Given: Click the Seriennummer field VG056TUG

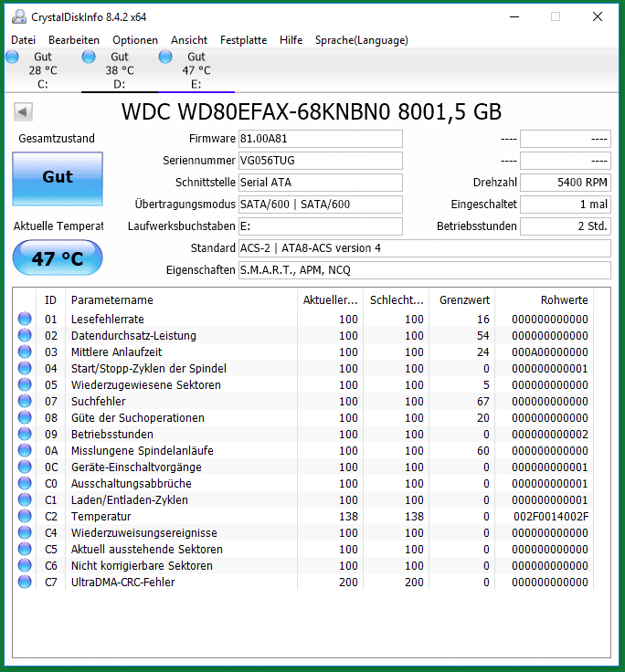Looking at the screenshot, I should tap(321, 161).
